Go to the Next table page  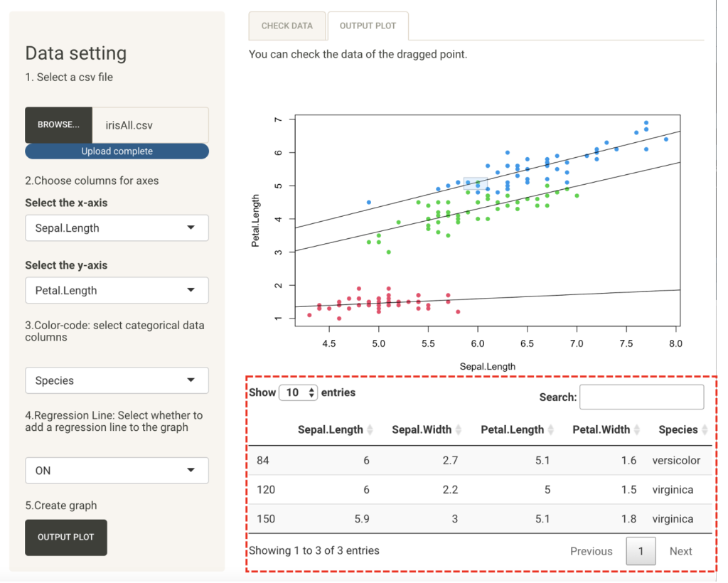(x=680, y=551)
